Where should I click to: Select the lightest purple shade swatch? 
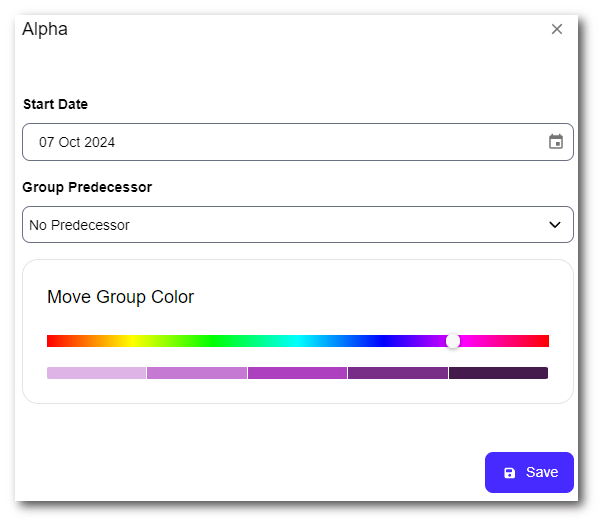97,373
